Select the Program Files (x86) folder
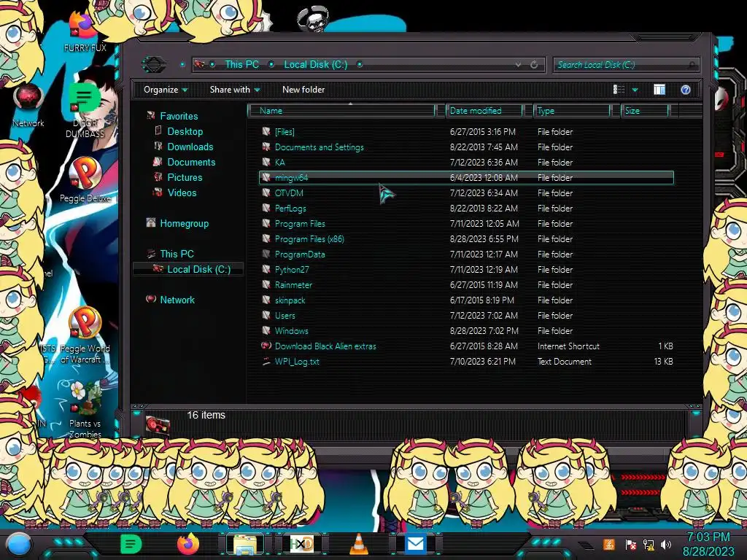 tap(309, 238)
